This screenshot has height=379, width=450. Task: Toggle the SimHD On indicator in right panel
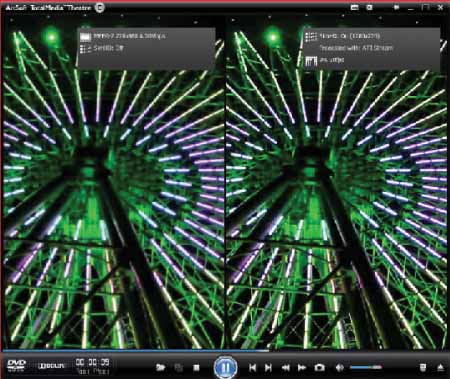coord(343,36)
